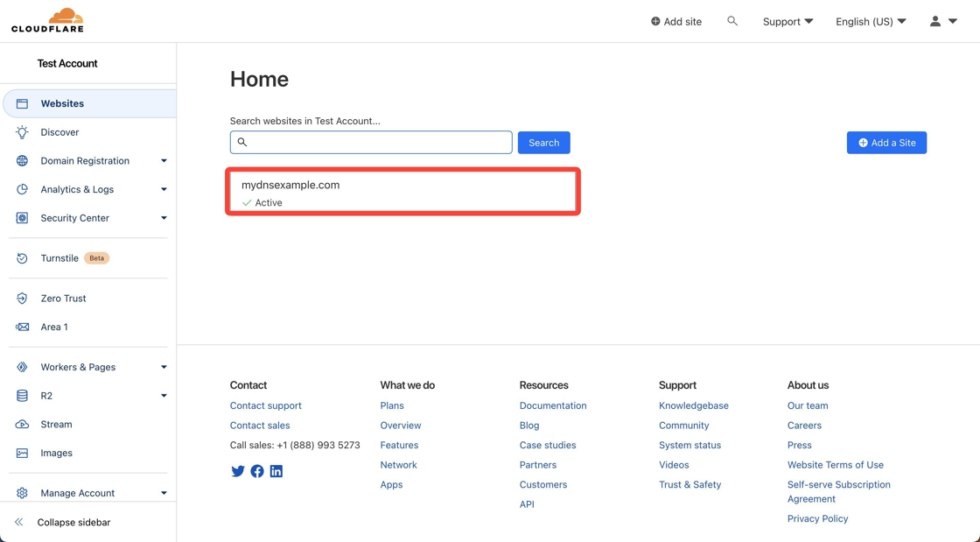Click the Cloudflare logo

pyautogui.click(x=47, y=21)
